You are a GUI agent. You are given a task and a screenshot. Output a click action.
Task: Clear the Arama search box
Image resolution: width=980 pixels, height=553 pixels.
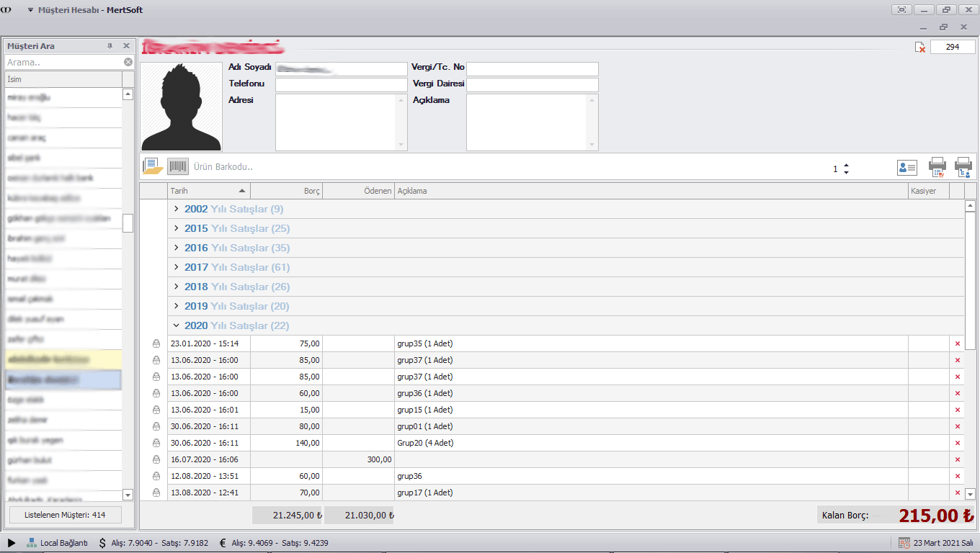tap(128, 63)
